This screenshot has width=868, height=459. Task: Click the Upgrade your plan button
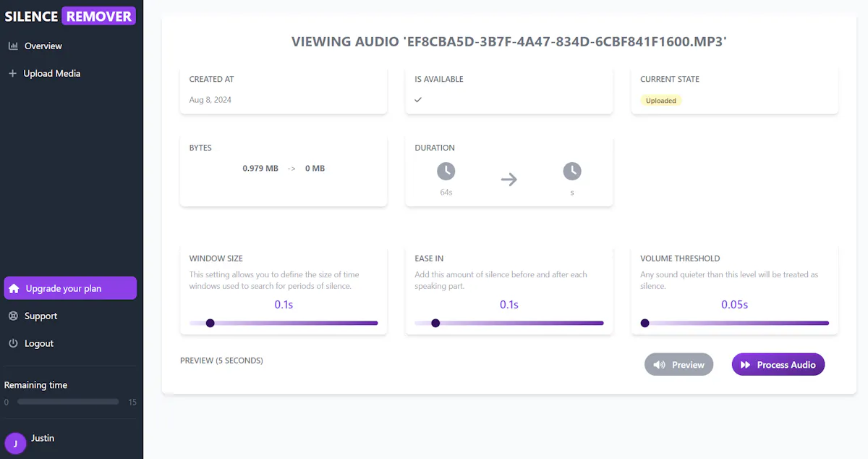(70, 288)
